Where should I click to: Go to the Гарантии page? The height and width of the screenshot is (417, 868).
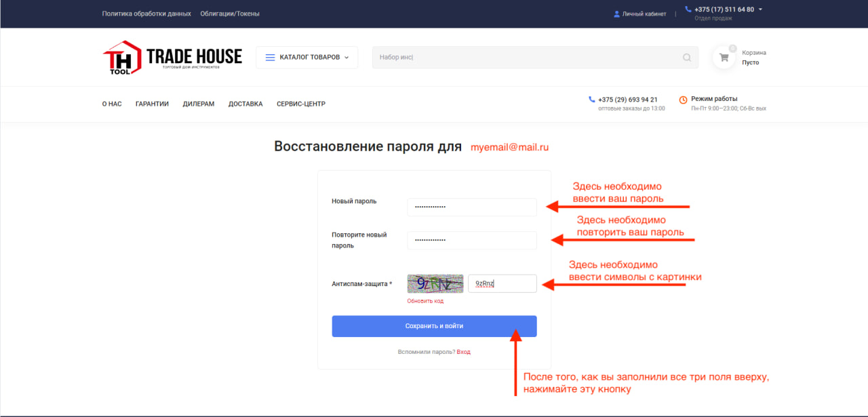click(x=152, y=104)
